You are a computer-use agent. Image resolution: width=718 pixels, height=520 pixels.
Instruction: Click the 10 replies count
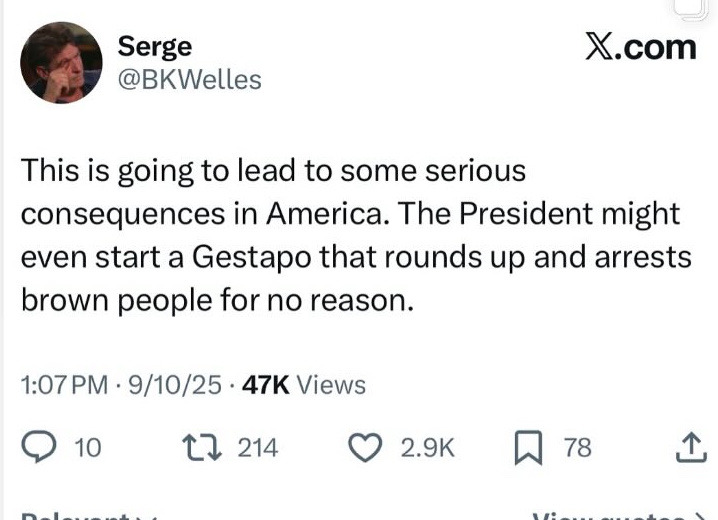[x=88, y=448]
